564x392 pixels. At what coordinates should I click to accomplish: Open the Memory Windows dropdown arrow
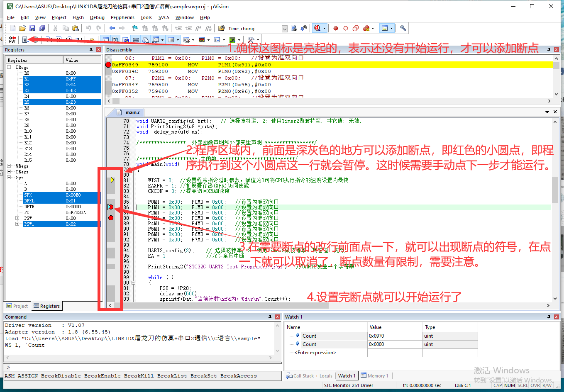(x=178, y=40)
